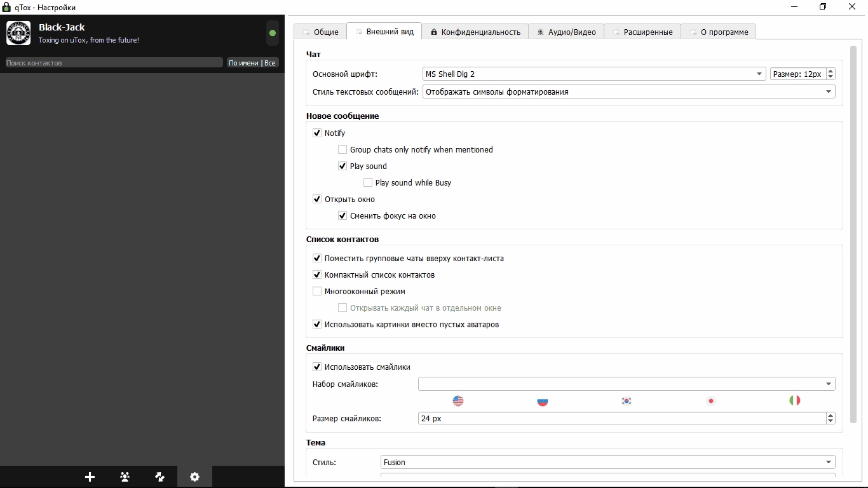Toggle the Play sound checkbox
The height and width of the screenshot is (488, 868).
tap(342, 166)
